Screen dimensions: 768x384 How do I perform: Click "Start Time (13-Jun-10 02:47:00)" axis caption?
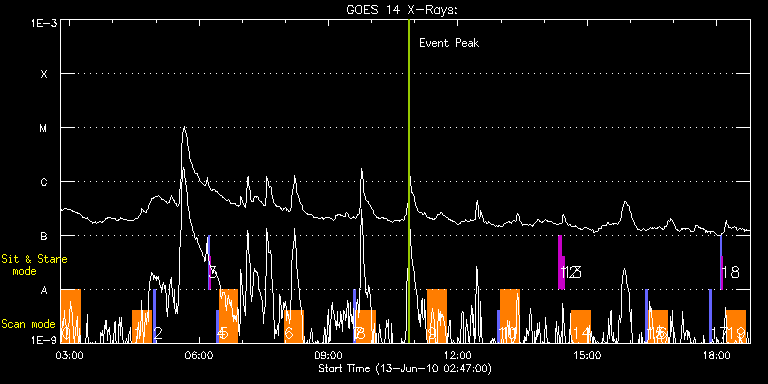point(405,368)
